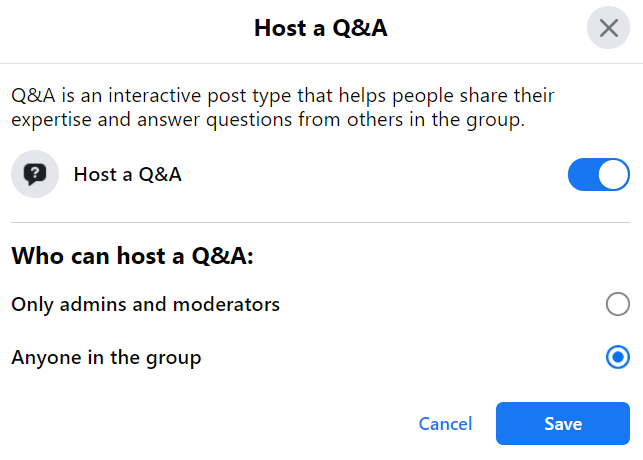Click the dialog title Host a Q&A

pos(320,28)
